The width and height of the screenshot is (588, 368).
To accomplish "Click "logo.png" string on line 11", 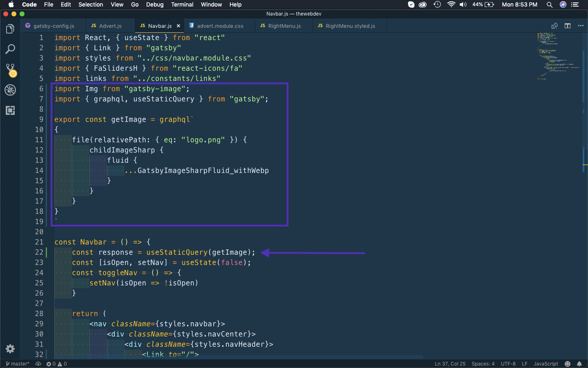I will 203,140.
